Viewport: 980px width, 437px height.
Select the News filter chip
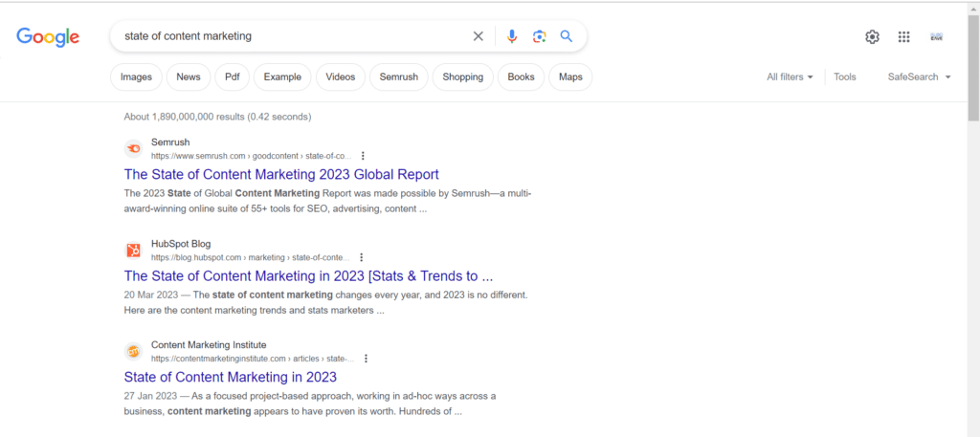[x=189, y=76]
